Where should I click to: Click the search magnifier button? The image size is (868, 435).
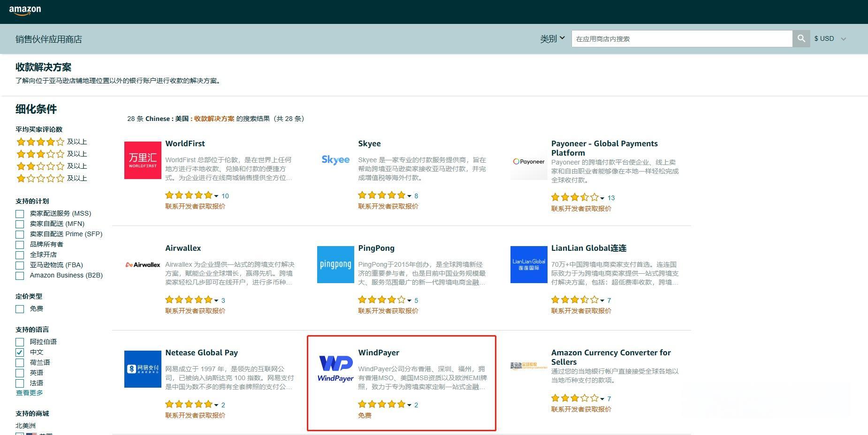click(x=801, y=39)
